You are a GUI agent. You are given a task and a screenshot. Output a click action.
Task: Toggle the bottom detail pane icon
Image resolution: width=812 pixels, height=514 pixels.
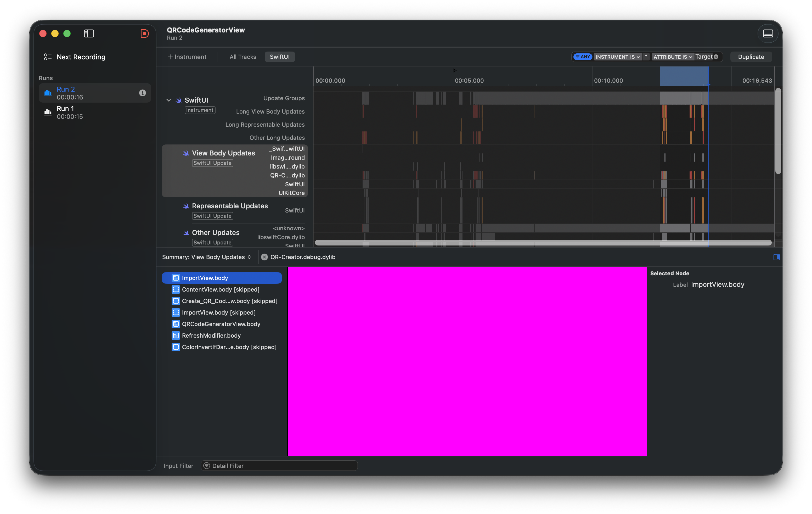point(768,33)
